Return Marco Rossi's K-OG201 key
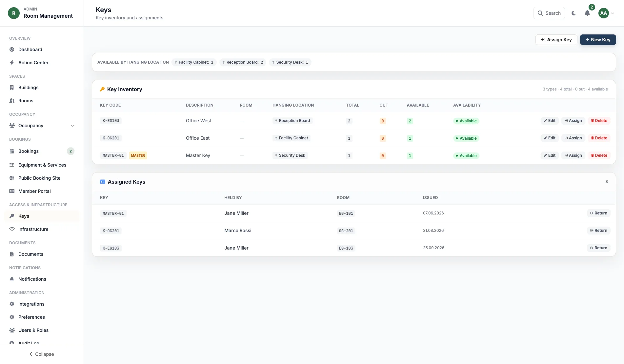 598,231
